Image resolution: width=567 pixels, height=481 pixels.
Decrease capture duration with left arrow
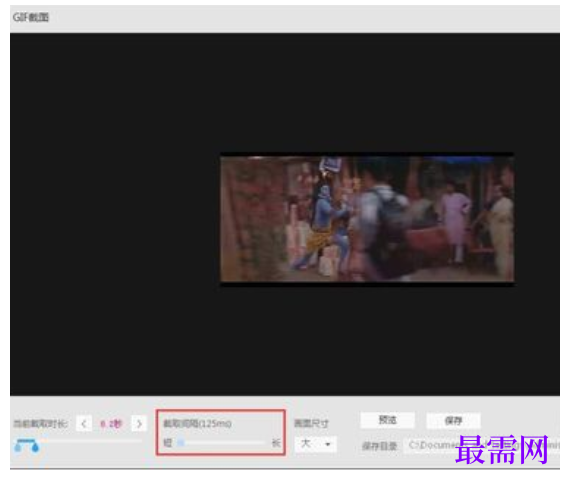[x=84, y=423]
